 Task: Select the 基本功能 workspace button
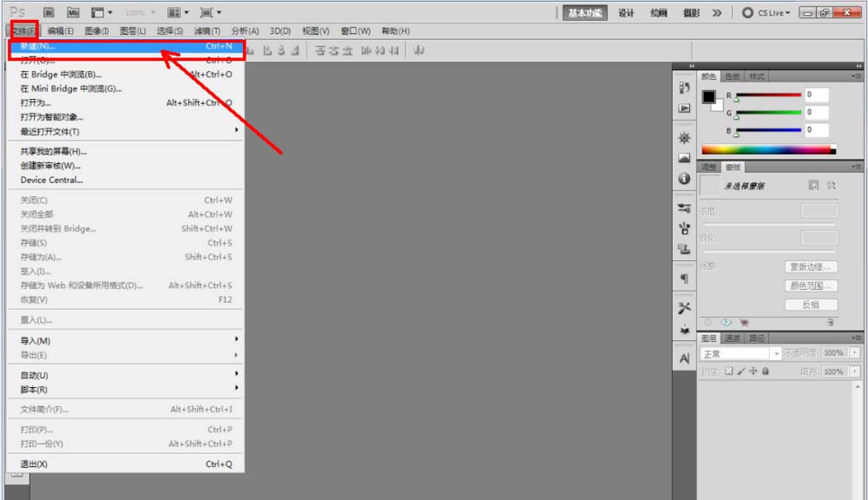tap(585, 13)
